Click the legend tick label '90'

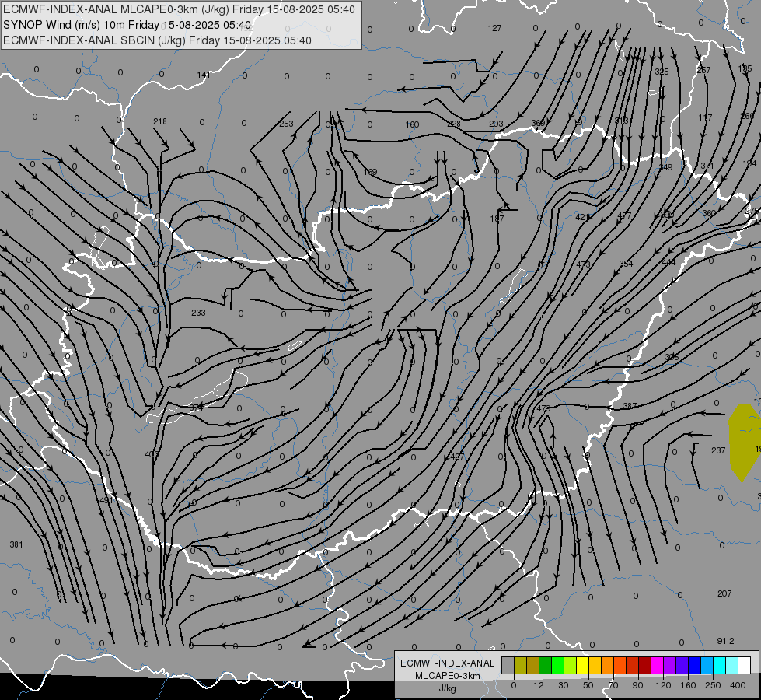point(637,685)
